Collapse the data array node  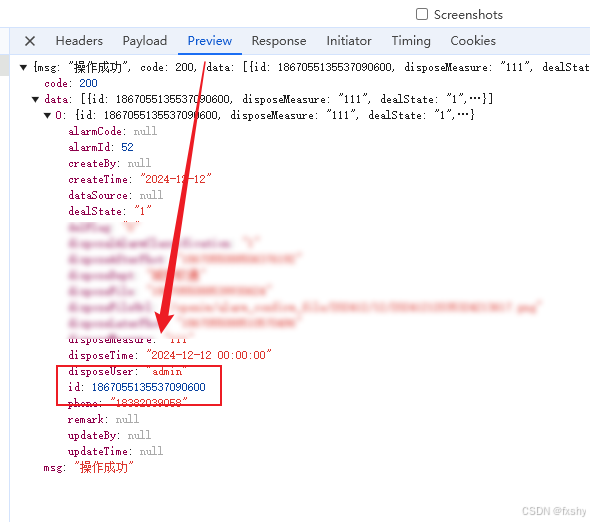(x=35, y=100)
